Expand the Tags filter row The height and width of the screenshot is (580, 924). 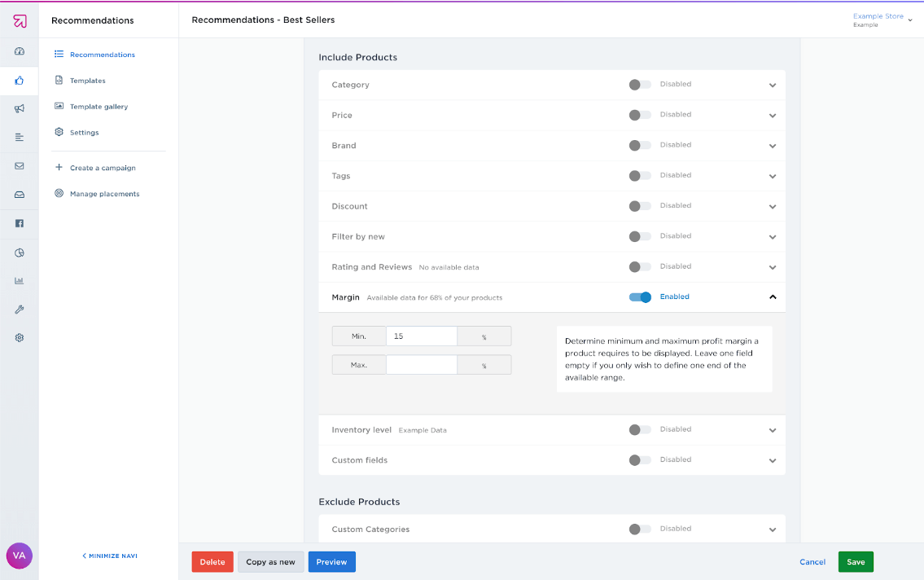(x=773, y=176)
